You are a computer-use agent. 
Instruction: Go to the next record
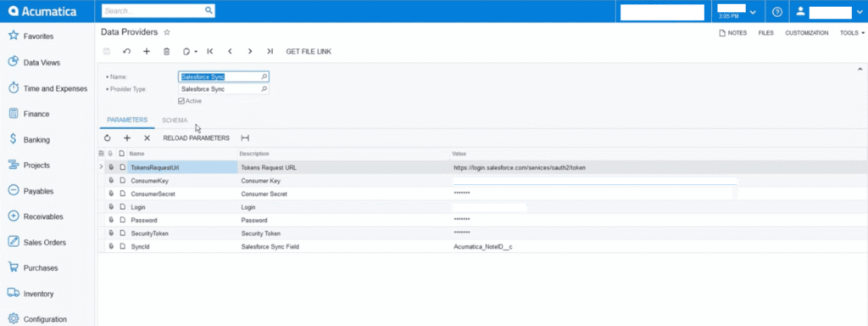point(250,52)
